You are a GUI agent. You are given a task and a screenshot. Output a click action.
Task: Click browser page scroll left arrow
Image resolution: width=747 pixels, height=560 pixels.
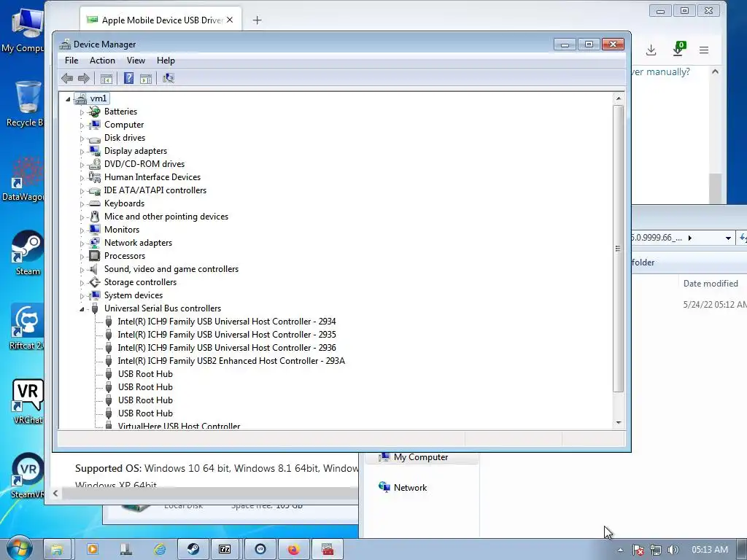(55, 494)
